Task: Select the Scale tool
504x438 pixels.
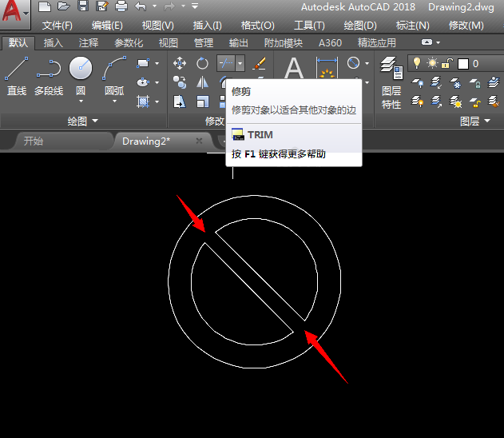Action: click(x=202, y=102)
